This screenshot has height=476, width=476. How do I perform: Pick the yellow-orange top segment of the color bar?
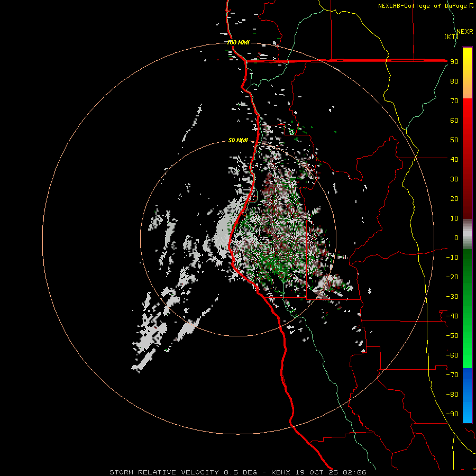[x=467, y=73]
